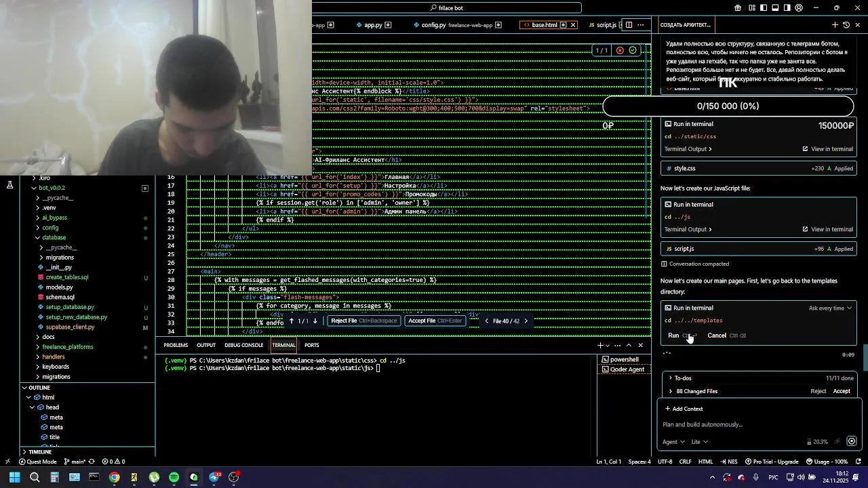The image size is (868, 488).
Task: Open Spotify from the taskbar
Action: (x=174, y=477)
